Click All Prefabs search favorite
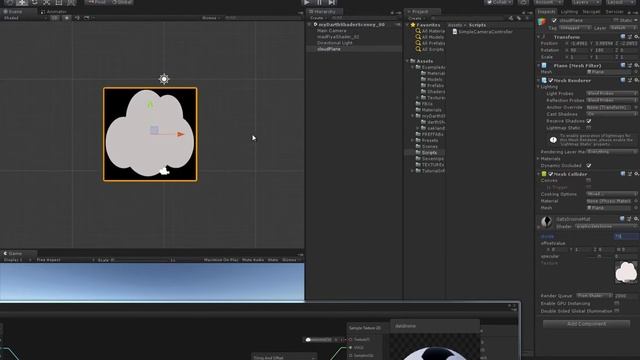The image size is (640, 360). click(430, 43)
